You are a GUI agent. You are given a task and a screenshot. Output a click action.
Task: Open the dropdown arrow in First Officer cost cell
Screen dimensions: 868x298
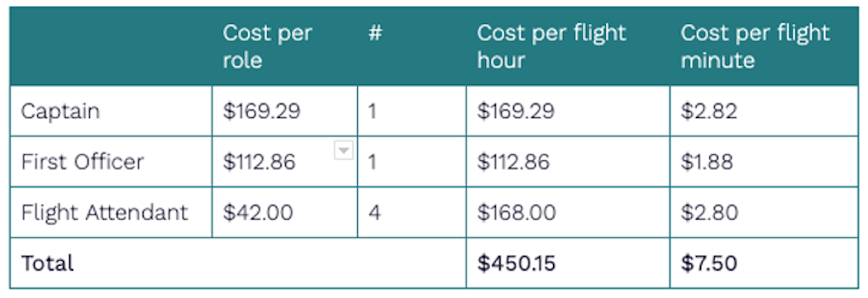coord(343,150)
